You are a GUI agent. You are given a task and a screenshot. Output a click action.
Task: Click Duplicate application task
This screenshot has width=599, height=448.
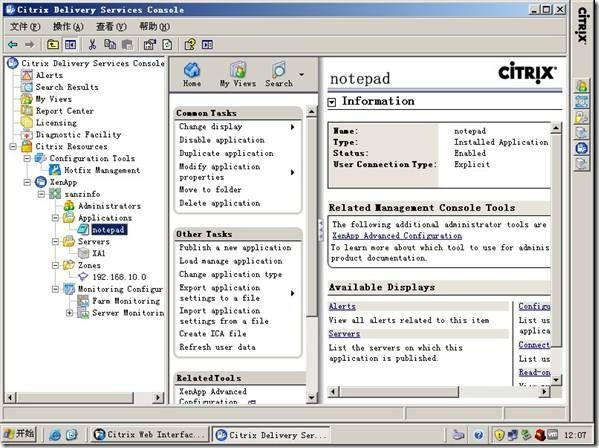[x=226, y=153]
